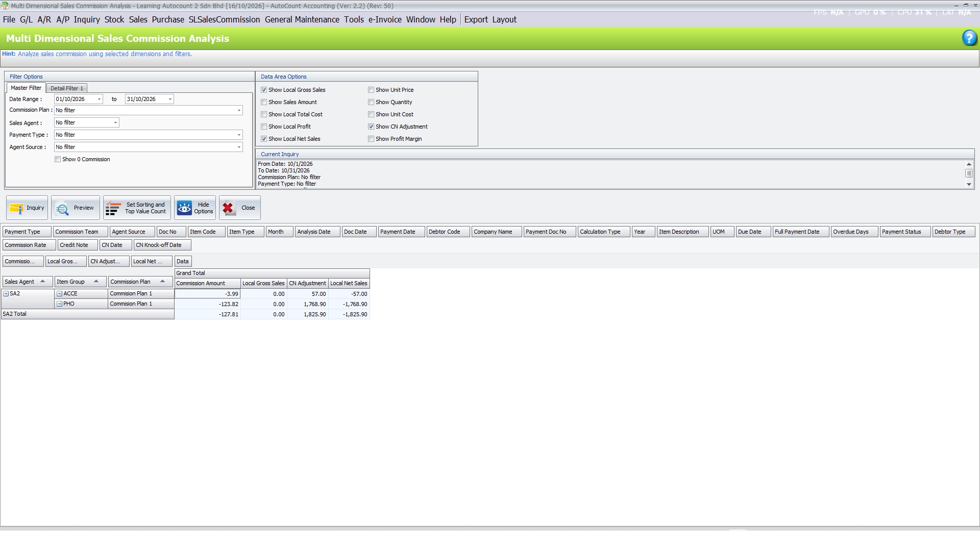Image resolution: width=980 pixels, height=551 pixels.
Task: Click the Set Sorting and Top Value Count icon
Action: 113,208
